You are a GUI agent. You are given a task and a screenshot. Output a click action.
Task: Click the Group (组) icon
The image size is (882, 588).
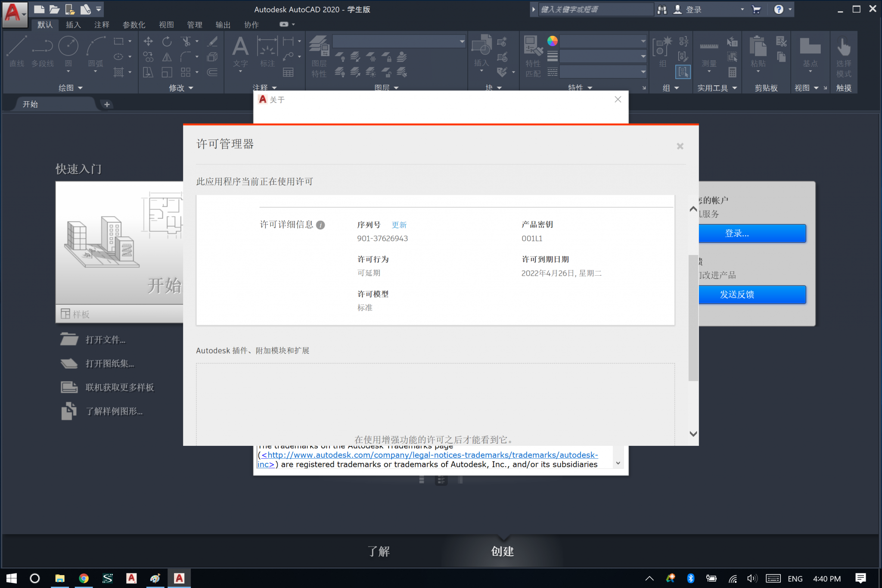click(662, 52)
